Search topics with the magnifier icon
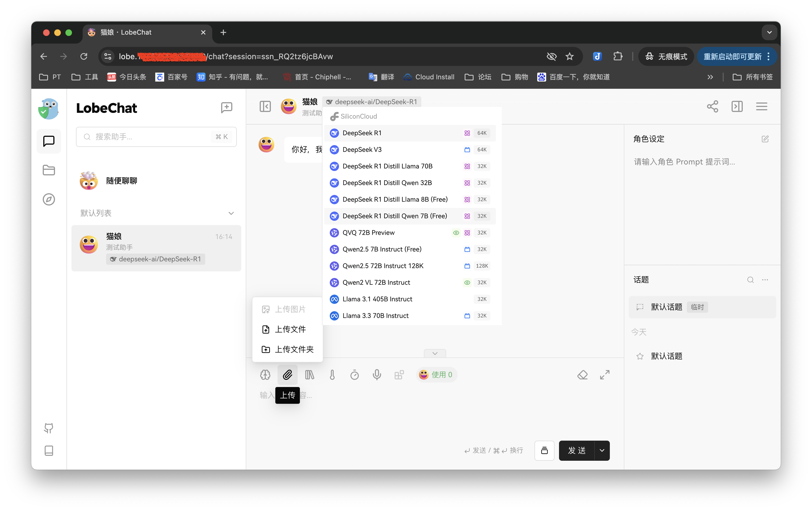Viewport: 812px width, 511px height. pyautogui.click(x=750, y=280)
